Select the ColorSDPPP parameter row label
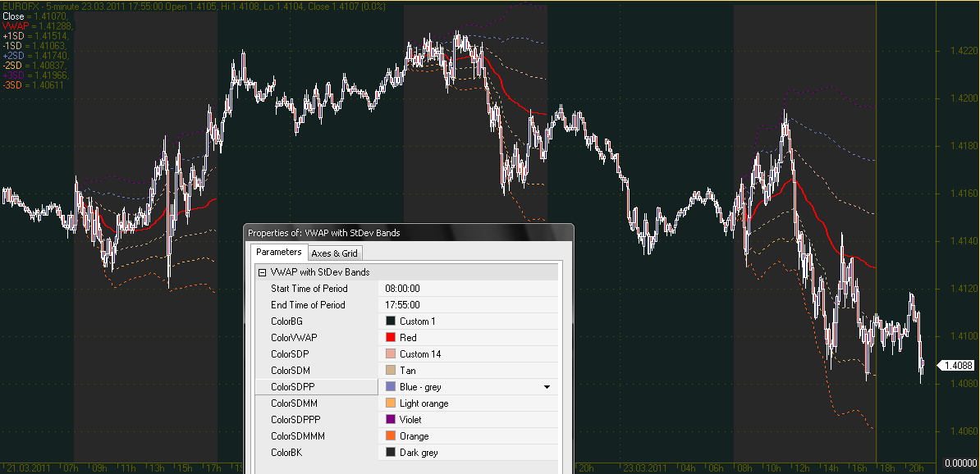980x474 pixels. point(295,420)
